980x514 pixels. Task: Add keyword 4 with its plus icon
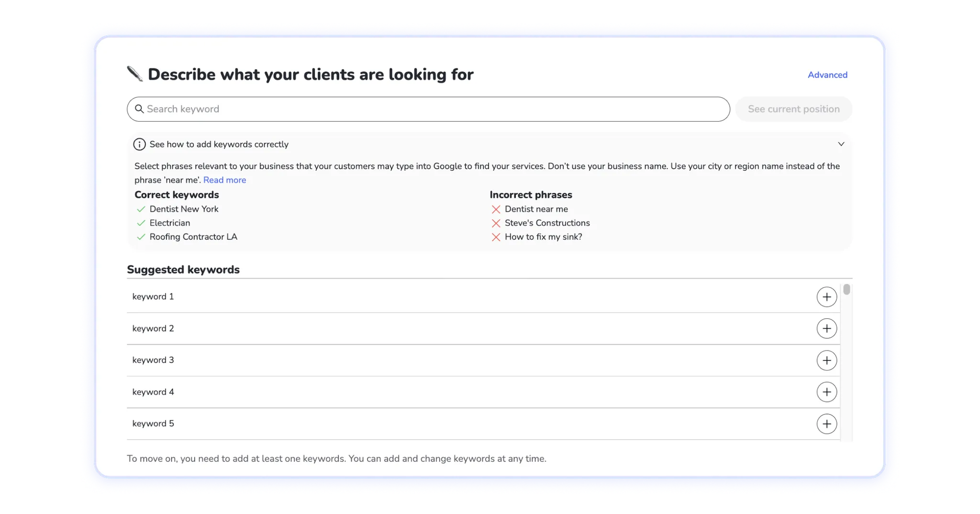(x=826, y=392)
